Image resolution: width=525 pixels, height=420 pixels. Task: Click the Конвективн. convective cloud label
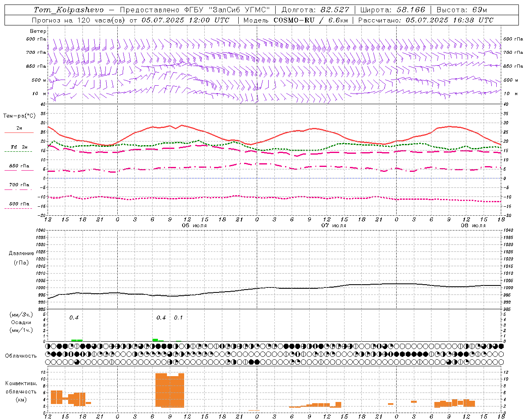point(21,383)
